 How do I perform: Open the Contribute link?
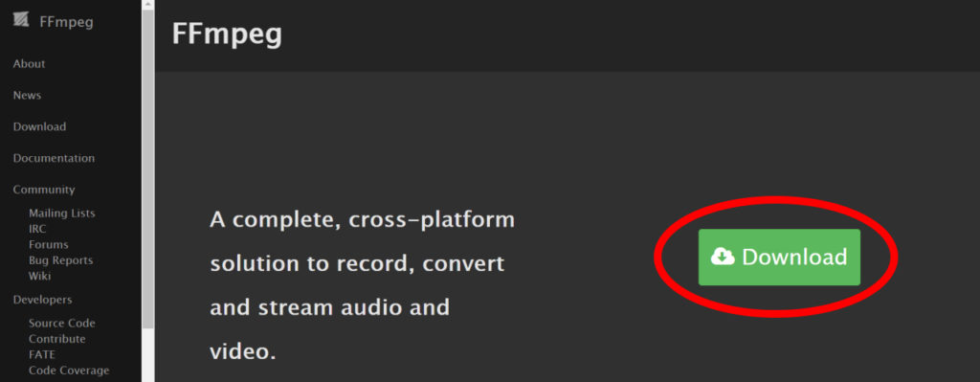(x=56, y=339)
